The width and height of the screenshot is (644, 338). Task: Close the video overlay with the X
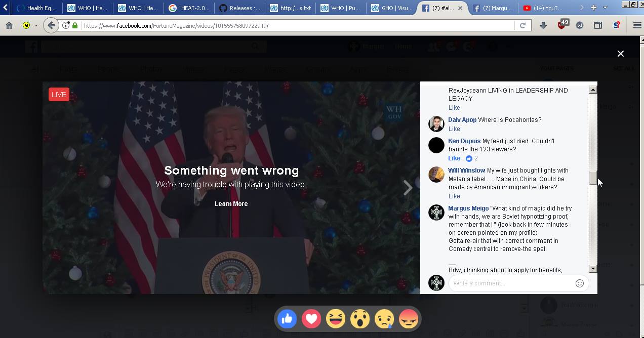620,54
